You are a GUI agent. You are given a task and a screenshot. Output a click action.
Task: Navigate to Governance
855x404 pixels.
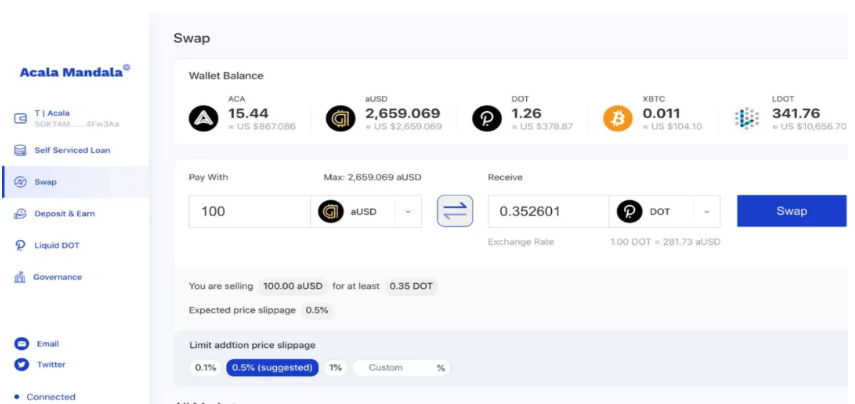[x=57, y=277]
